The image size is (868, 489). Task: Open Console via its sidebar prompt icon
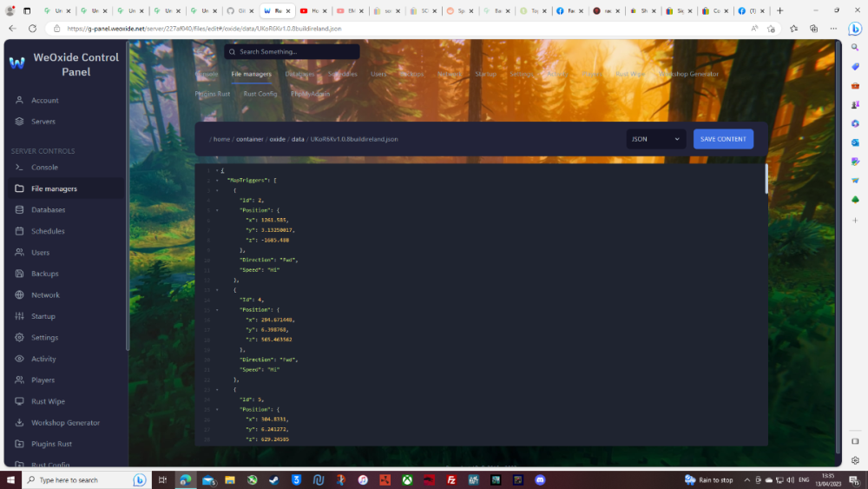tap(19, 168)
